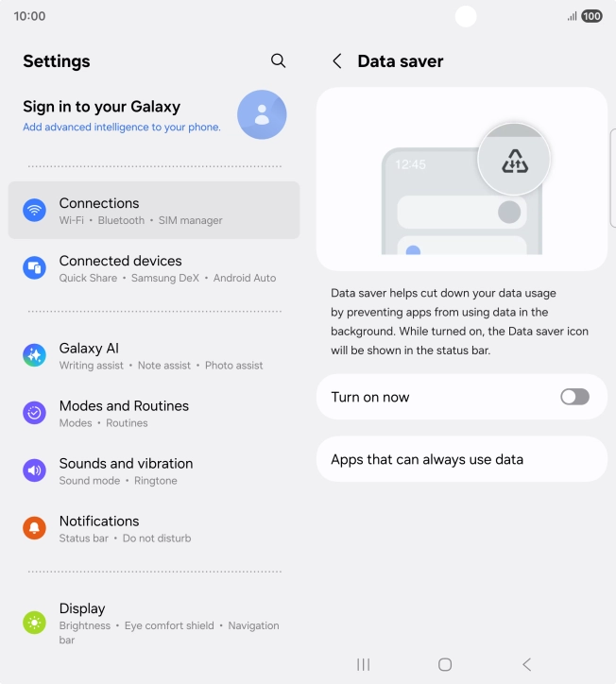Click the Connections Wi-Fi icon

coord(34,211)
